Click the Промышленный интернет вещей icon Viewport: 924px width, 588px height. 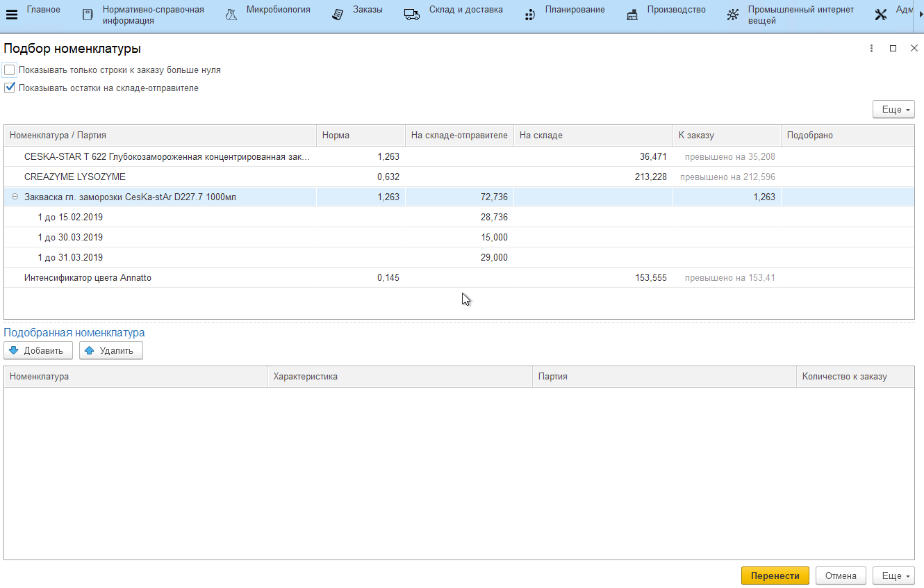click(x=732, y=15)
